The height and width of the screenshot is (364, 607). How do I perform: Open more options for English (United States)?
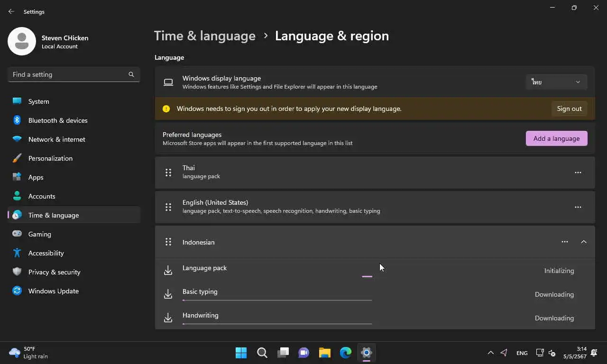click(x=578, y=207)
